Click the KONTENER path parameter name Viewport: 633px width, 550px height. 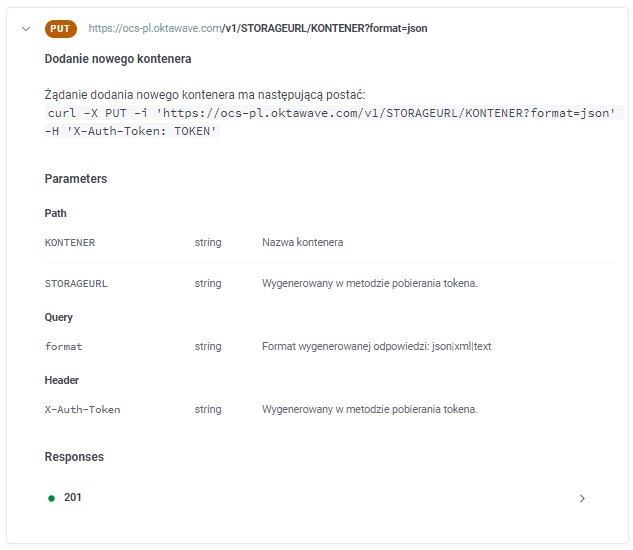point(70,243)
